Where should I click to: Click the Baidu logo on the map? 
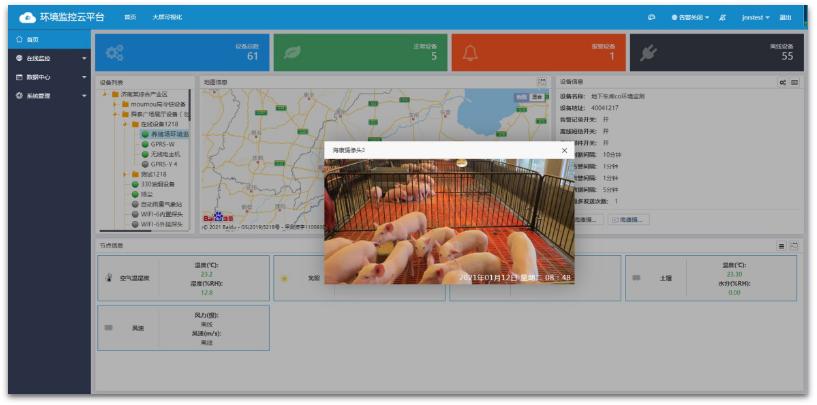(218, 216)
